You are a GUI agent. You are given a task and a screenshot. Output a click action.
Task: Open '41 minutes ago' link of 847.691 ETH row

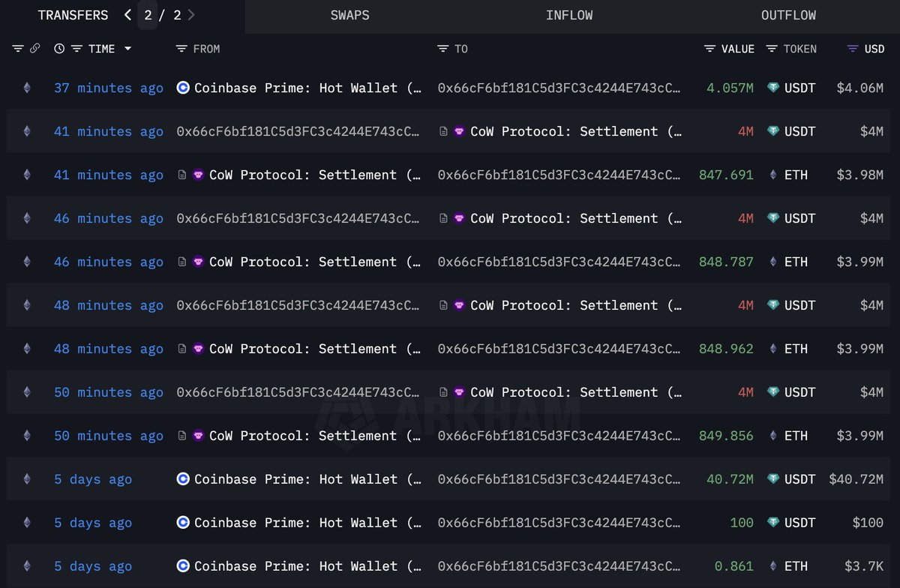pyautogui.click(x=109, y=175)
